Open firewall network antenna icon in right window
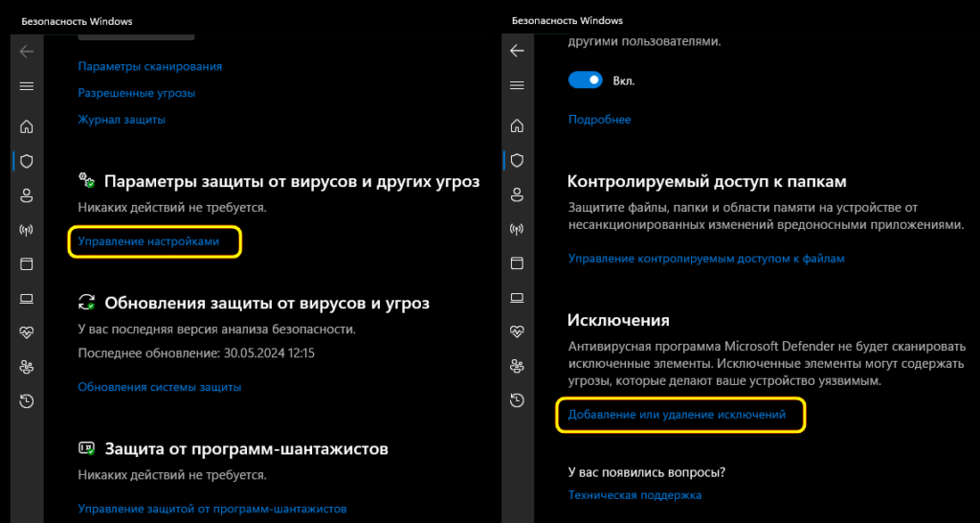 point(517,230)
